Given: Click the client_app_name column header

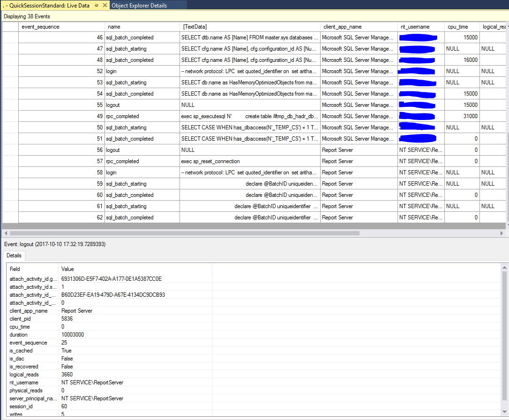Looking at the screenshot, I should click(342, 27).
